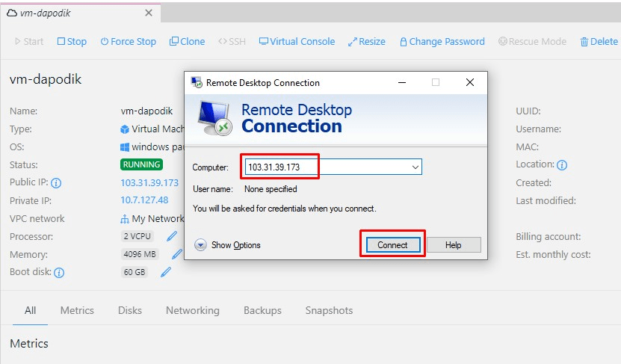Image resolution: width=621 pixels, height=364 pixels.
Task: Click the Stop toolbar button
Action: pyautogui.click(x=72, y=42)
